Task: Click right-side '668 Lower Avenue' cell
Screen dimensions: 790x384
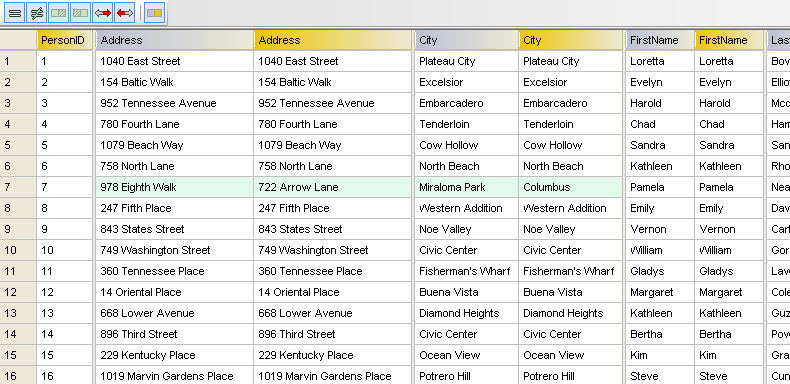Action: pos(333,313)
